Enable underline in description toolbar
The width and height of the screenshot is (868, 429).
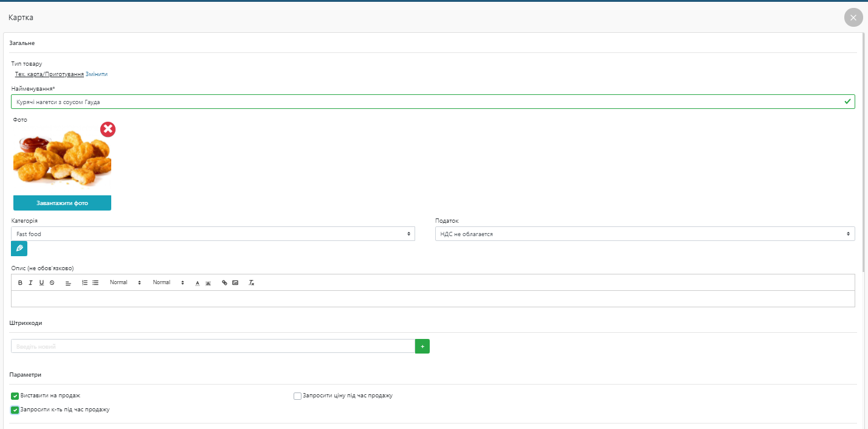[41, 283]
